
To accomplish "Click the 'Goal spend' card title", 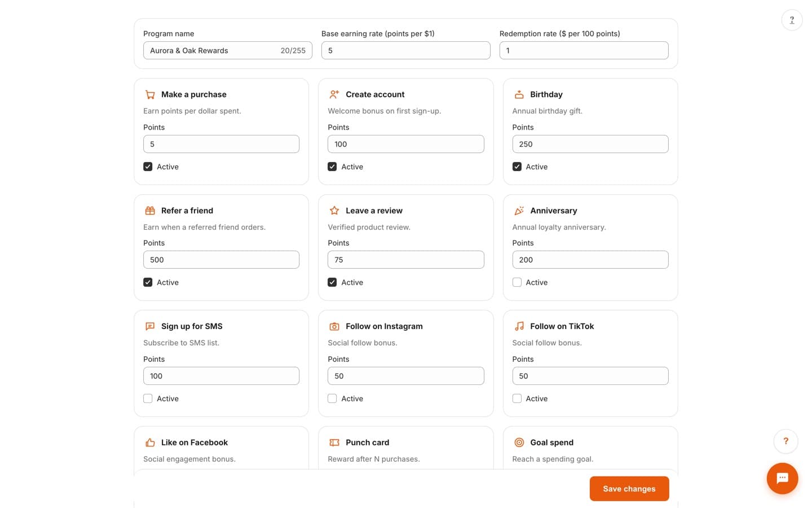I will (552, 443).
